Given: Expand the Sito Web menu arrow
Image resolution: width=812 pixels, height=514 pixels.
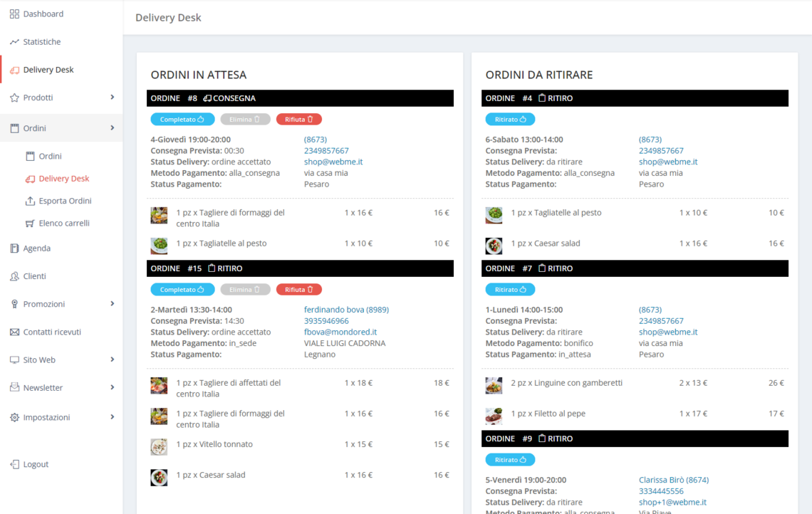Looking at the screenshot, I should coord(112,360).
